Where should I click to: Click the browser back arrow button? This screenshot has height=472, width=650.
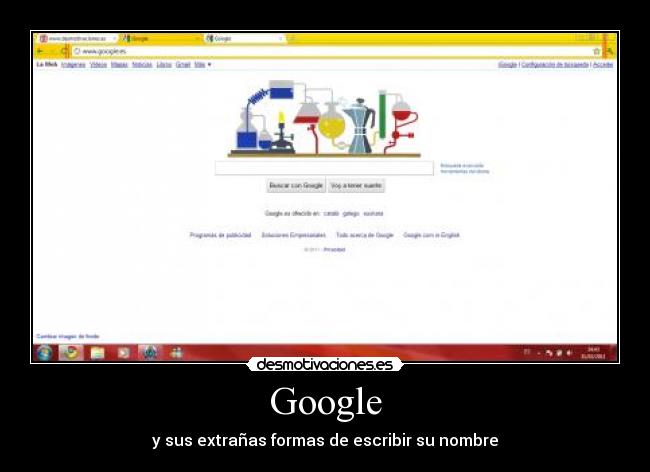click(41, 51)
